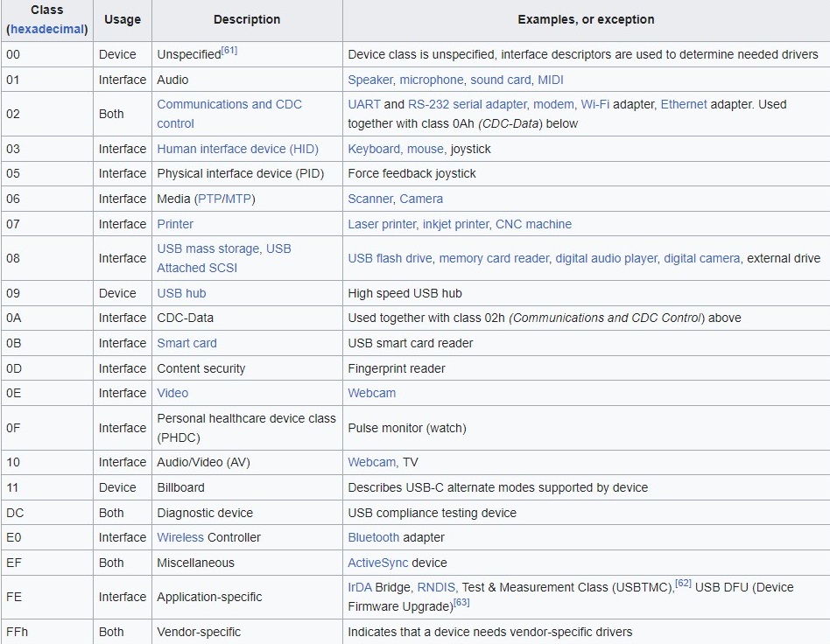The height and width of the screenshot is (644, 830).
Task: Click the Scanner link
Action: click(x=370, y=199)
